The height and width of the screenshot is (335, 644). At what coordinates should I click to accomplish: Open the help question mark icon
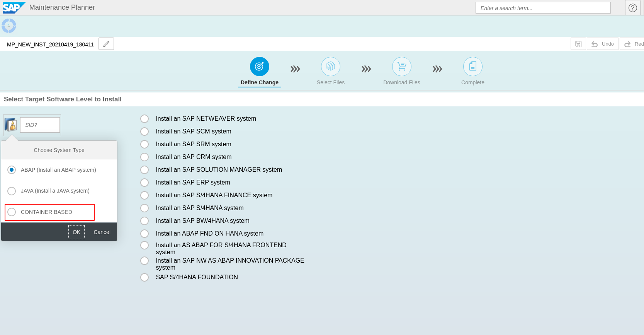click(633, 8)
